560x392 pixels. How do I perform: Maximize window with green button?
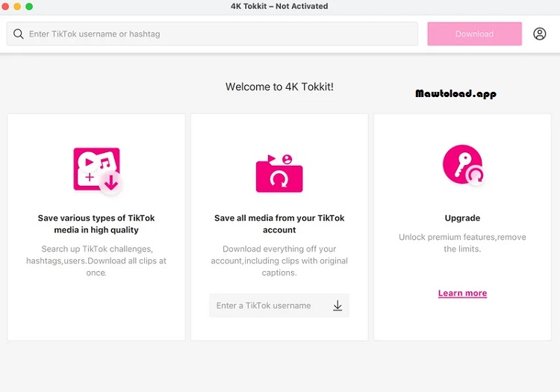coord(29,7)
